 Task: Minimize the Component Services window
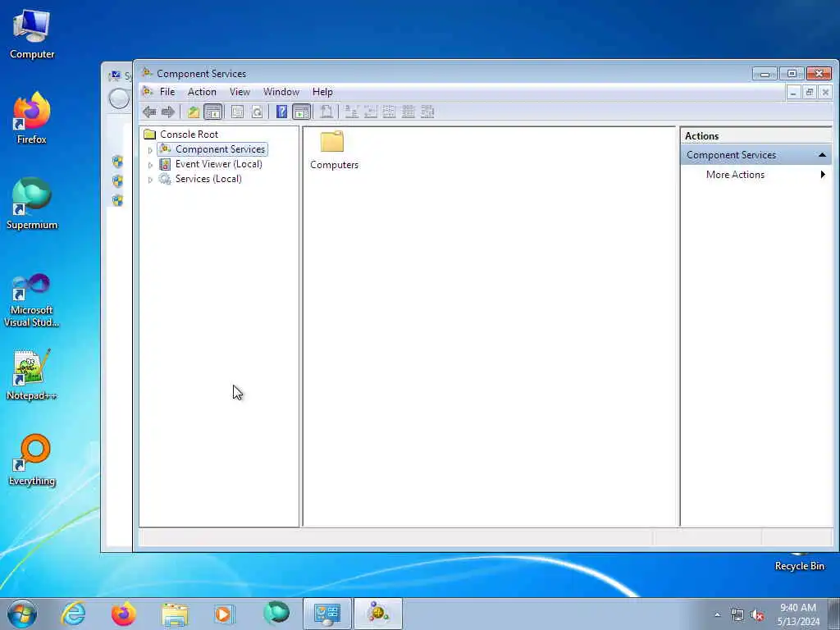click(x=765, y=73)
